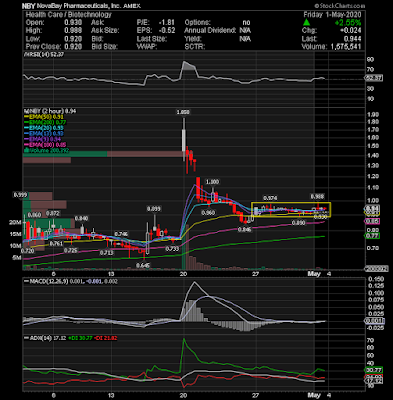Viewport: 393px width, 400px height.
Task: Click the Prev Close value in the header
Action: [x=74, y=47]
